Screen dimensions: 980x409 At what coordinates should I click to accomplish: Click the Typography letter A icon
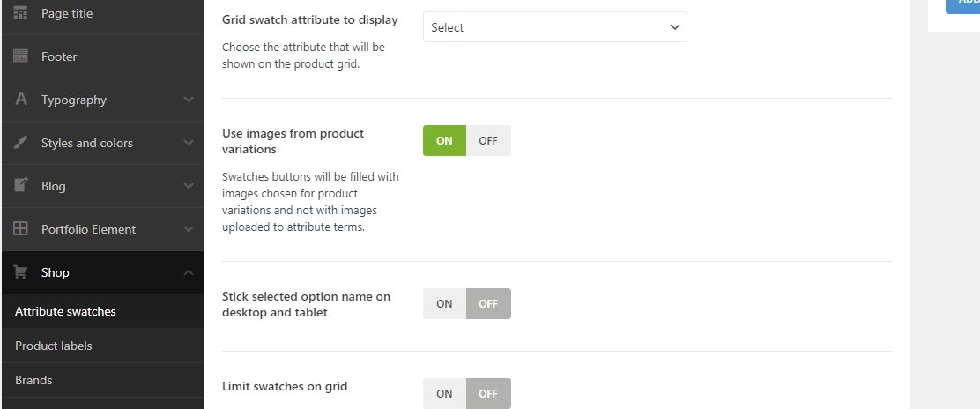(21, 100)
